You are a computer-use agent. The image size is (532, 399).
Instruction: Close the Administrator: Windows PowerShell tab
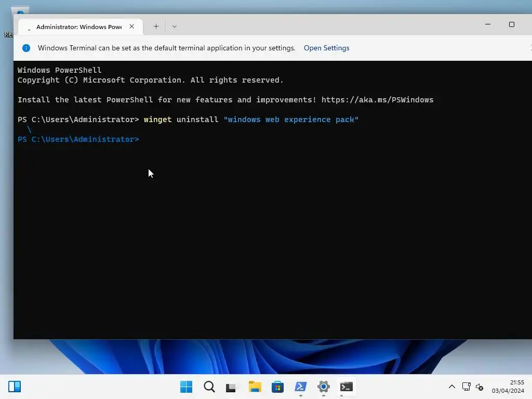pos(131,26)
